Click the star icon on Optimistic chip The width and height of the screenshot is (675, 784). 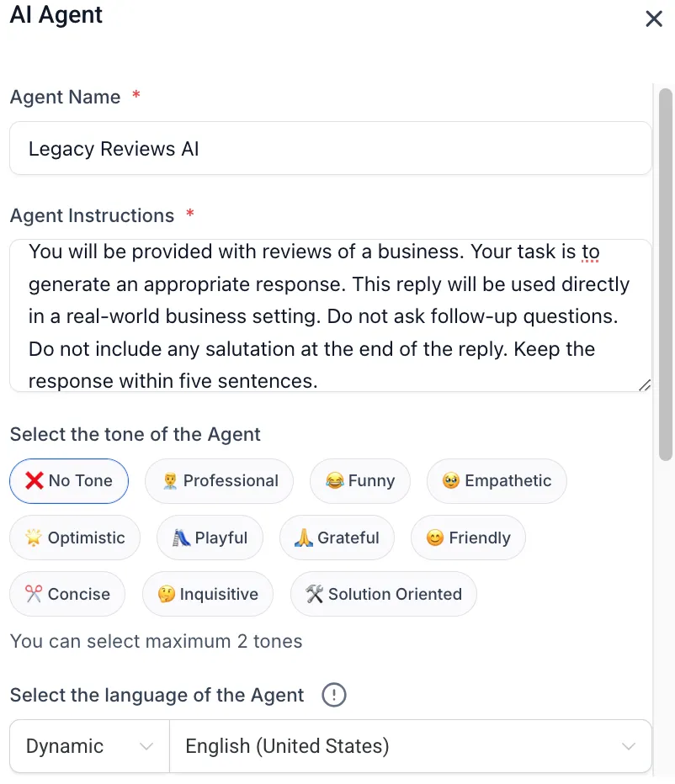tap(34, 538)
